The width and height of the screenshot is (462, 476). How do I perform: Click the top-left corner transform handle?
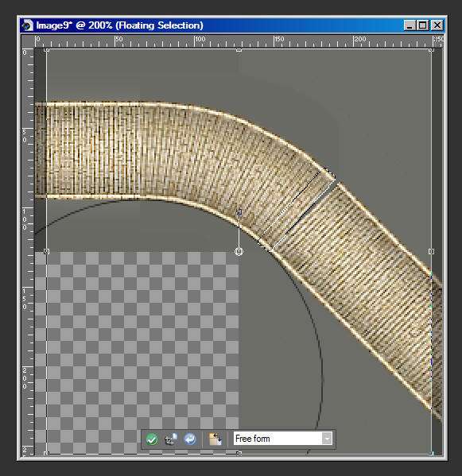click(46, 50)
